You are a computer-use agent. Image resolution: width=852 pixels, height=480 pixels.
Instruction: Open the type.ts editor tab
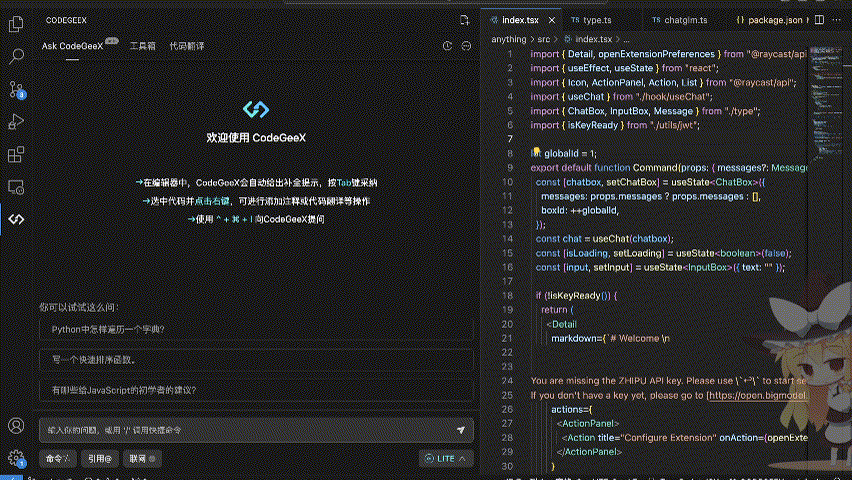click(597, 20)
